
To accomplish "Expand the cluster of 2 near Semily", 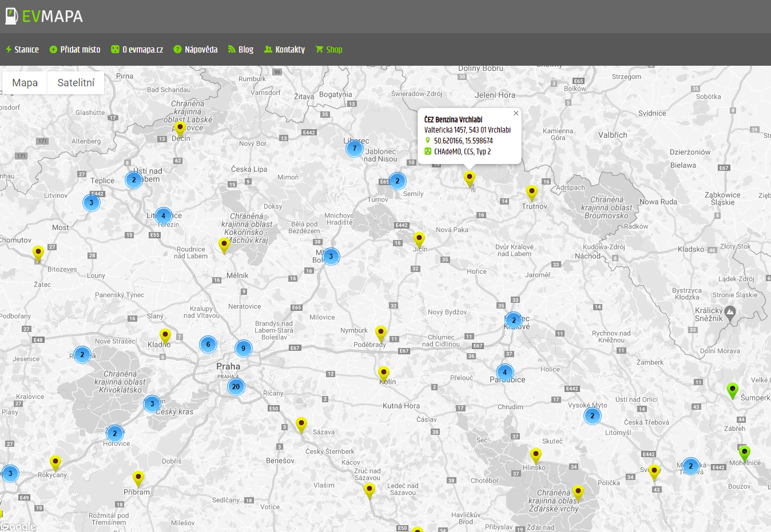I will (x=398, y=181).
